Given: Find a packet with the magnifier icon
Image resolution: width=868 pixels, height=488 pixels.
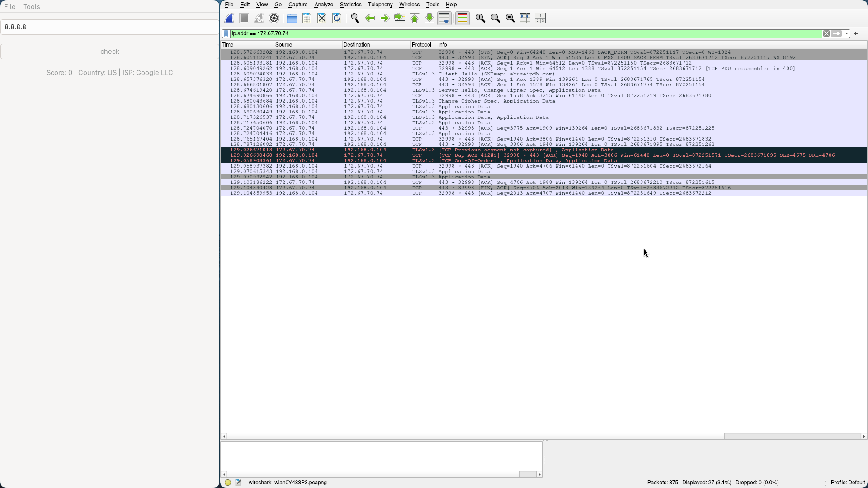Looking at the screenshot, I should (355, 19).
